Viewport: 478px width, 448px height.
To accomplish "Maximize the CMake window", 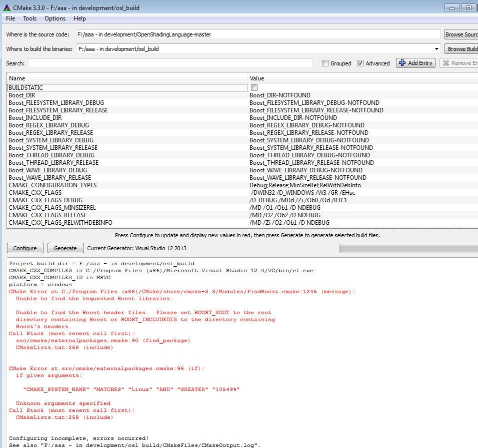I will point(468,7).
